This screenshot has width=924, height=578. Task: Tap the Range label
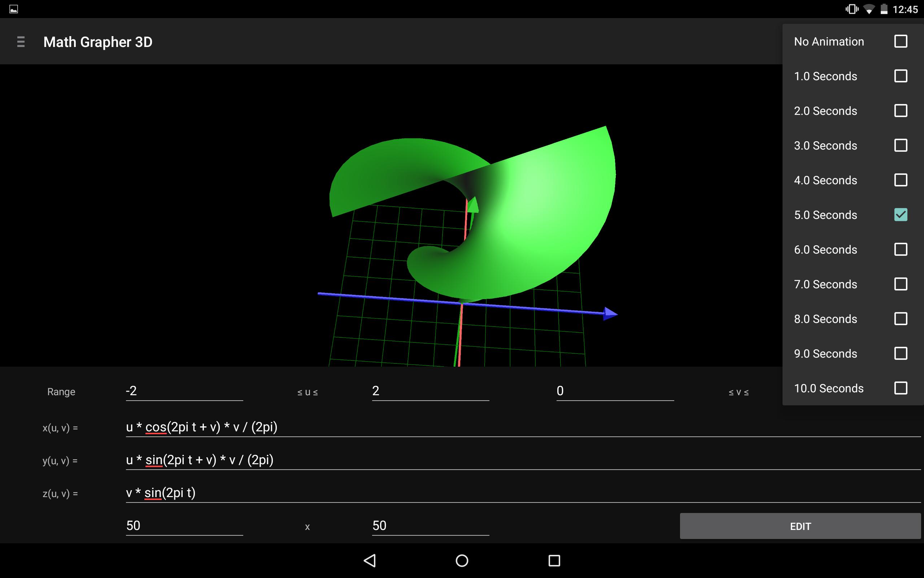pyautogui.click(x=61, y=392)
